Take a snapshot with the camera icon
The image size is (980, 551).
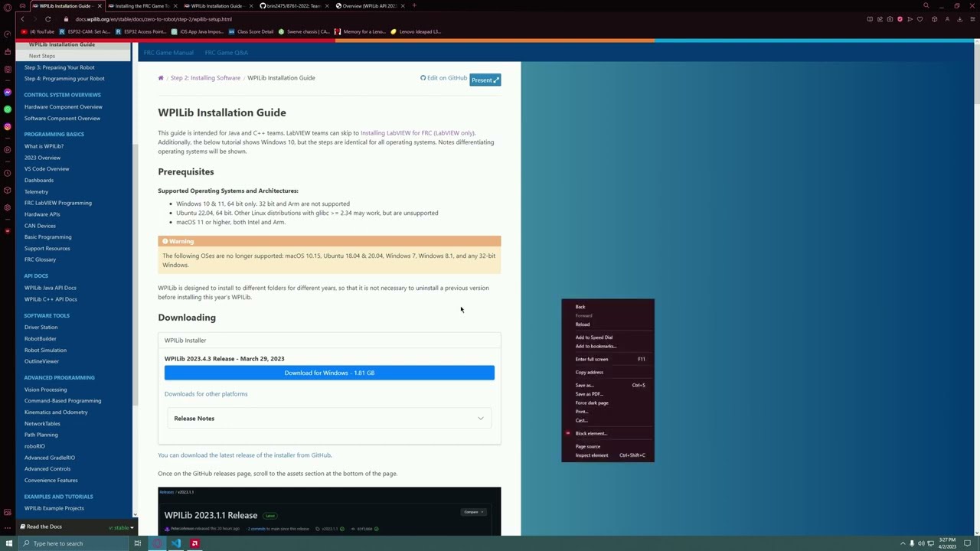point(890,19)
